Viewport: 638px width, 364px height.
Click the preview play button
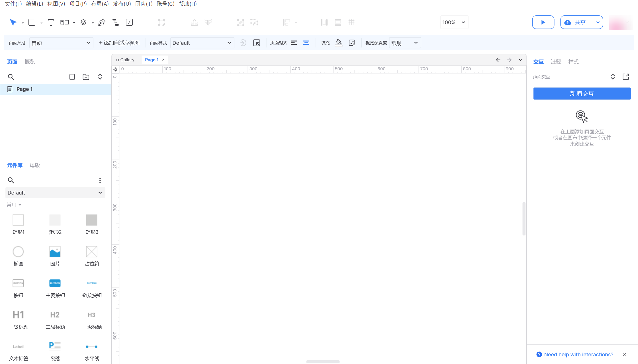coord(543,22)
